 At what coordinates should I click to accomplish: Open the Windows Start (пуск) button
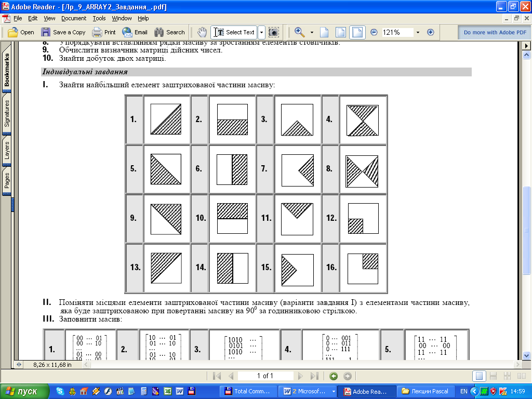pos(24,391)
